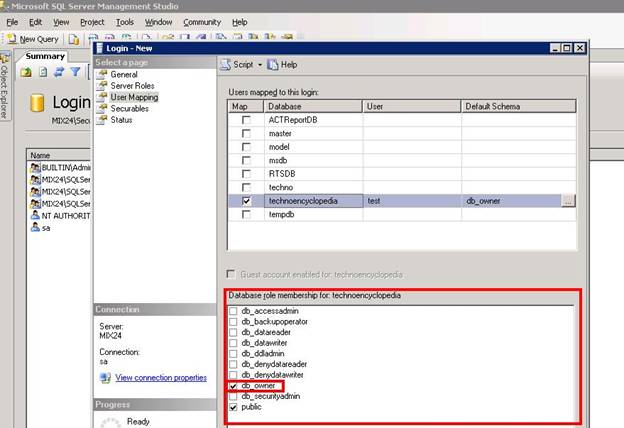Click the Database Engine Query page icon
The image size is (624, 428).
click(x=74, y=39)
